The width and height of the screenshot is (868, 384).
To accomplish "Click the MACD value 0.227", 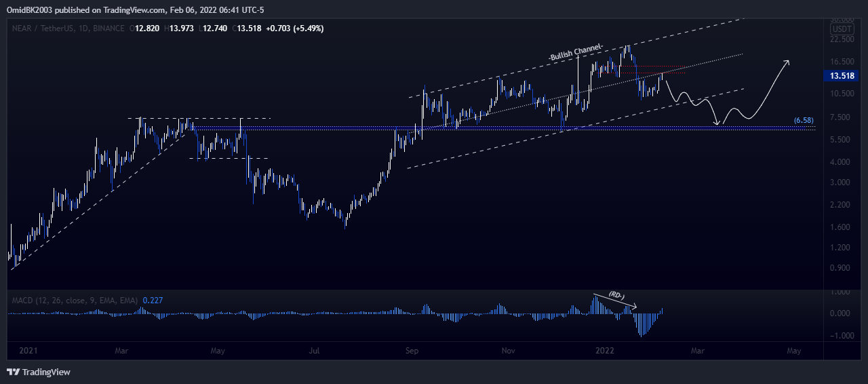I will point(153,300).
